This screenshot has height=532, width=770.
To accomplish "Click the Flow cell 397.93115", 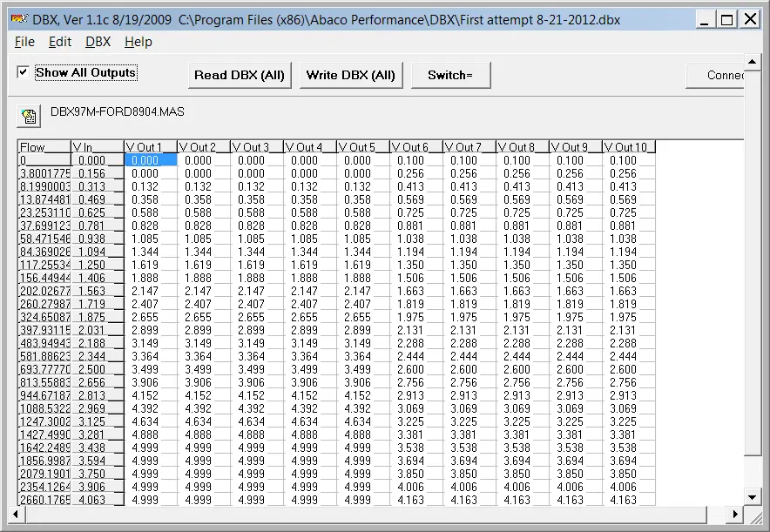I will tap(44, 330).
